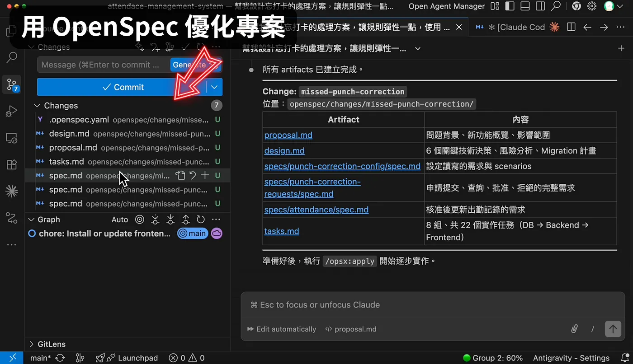Screen dimensions: 633x364
Task: Send the message with the arrow button
Action: pos(613,329)
